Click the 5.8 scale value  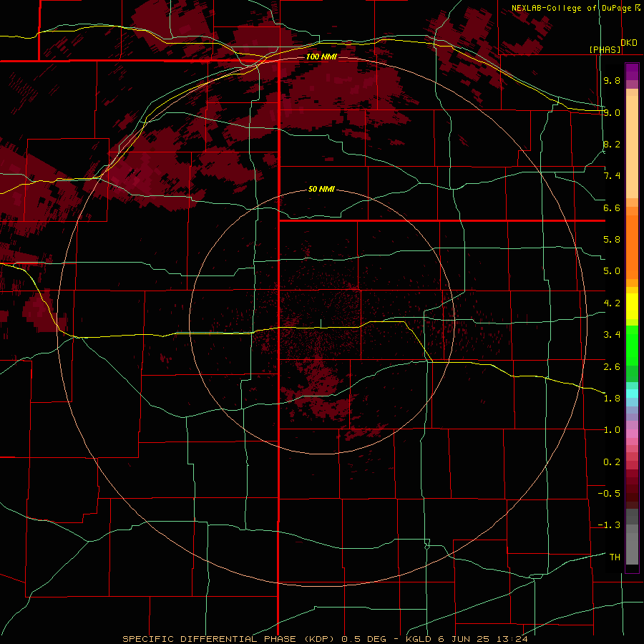[x=612, y=240]
